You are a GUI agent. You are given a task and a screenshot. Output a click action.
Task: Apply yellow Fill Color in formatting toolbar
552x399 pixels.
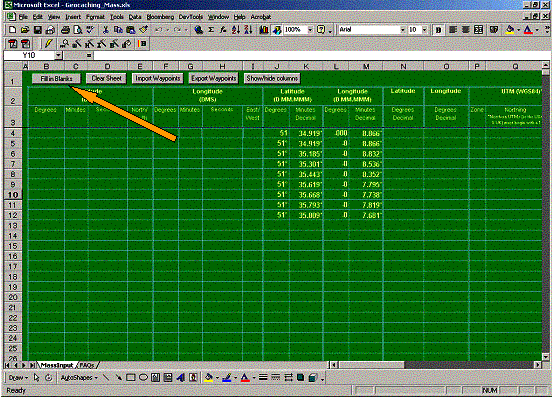(510, 30)
